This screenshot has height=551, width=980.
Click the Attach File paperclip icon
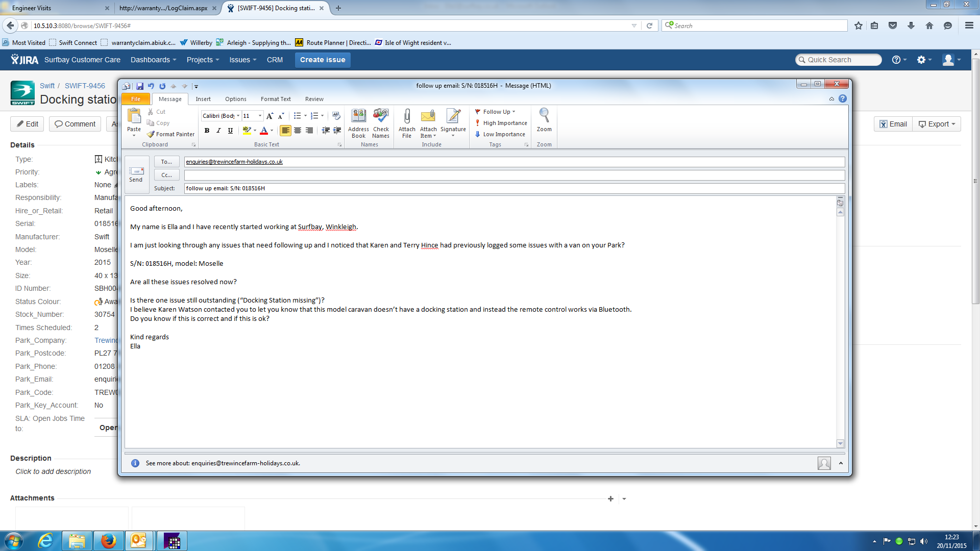[x=407, y=121]
